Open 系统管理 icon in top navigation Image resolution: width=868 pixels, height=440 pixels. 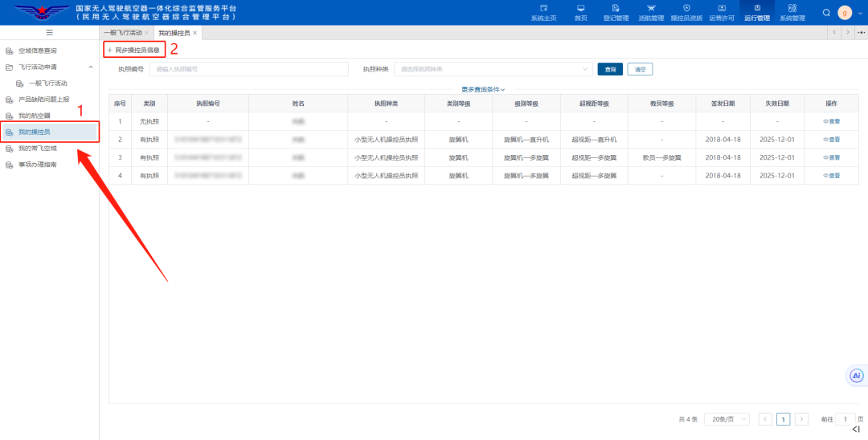792,8
